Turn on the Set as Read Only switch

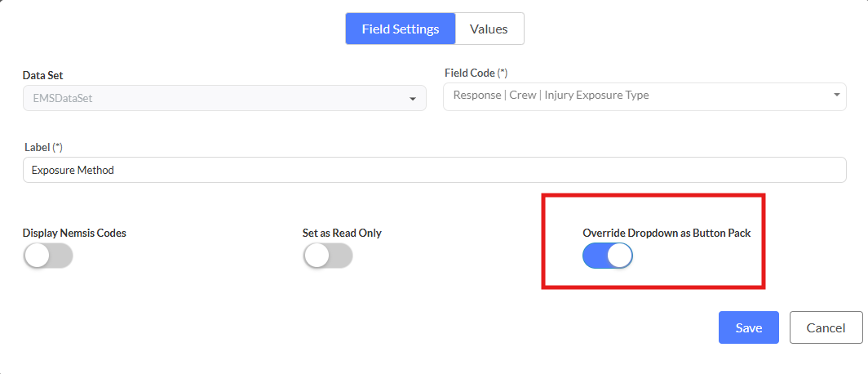[327, 256]
